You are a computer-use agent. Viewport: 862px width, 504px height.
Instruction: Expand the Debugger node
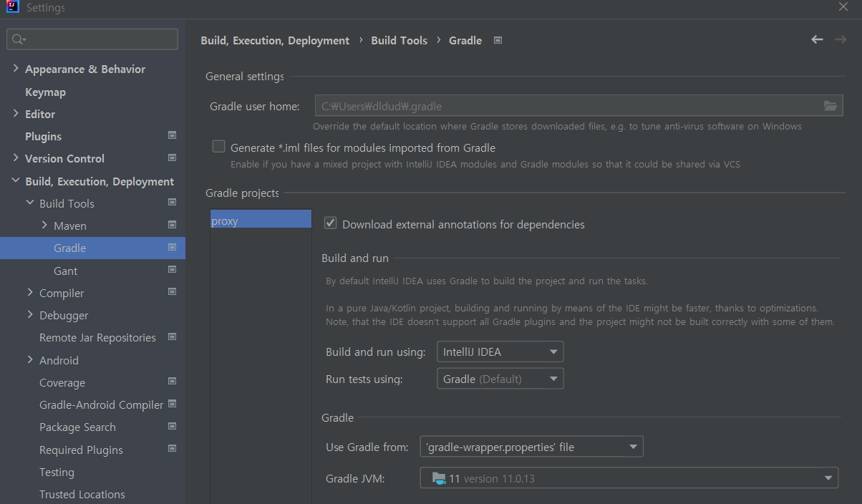click(30, 314)
